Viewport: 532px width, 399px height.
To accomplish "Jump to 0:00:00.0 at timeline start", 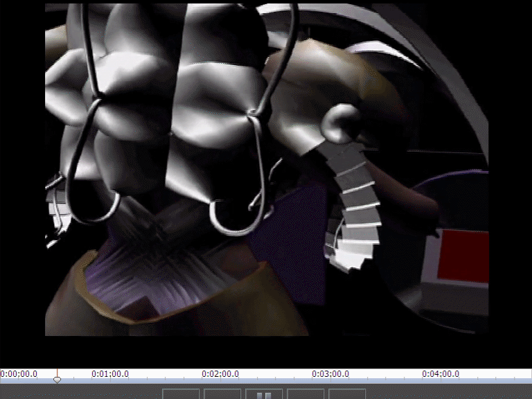I will click(x=19, y=374).
